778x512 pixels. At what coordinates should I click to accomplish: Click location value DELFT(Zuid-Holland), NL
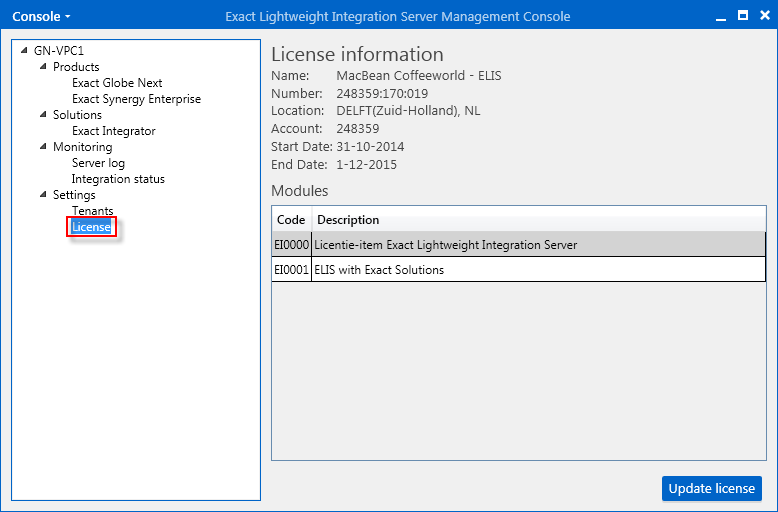408,111
